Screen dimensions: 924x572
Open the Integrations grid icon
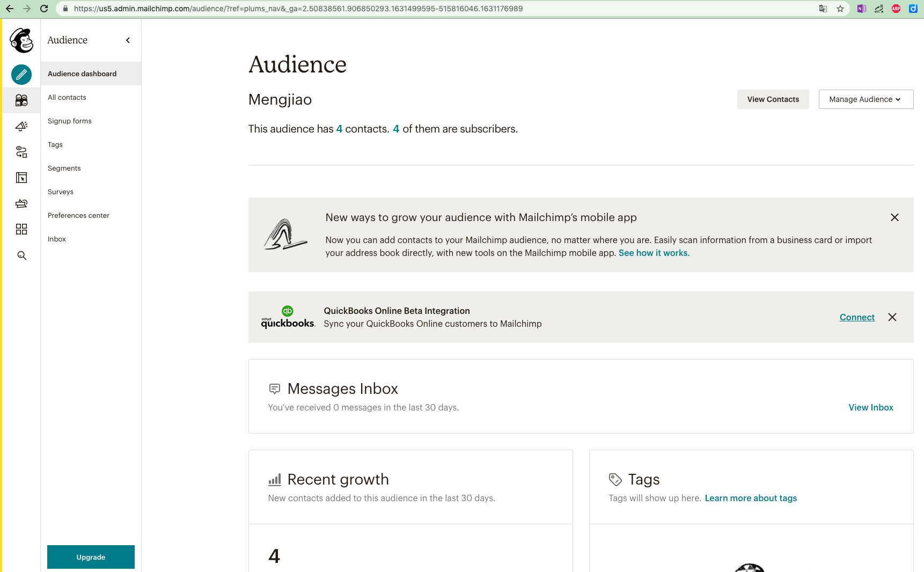(21, 229)
